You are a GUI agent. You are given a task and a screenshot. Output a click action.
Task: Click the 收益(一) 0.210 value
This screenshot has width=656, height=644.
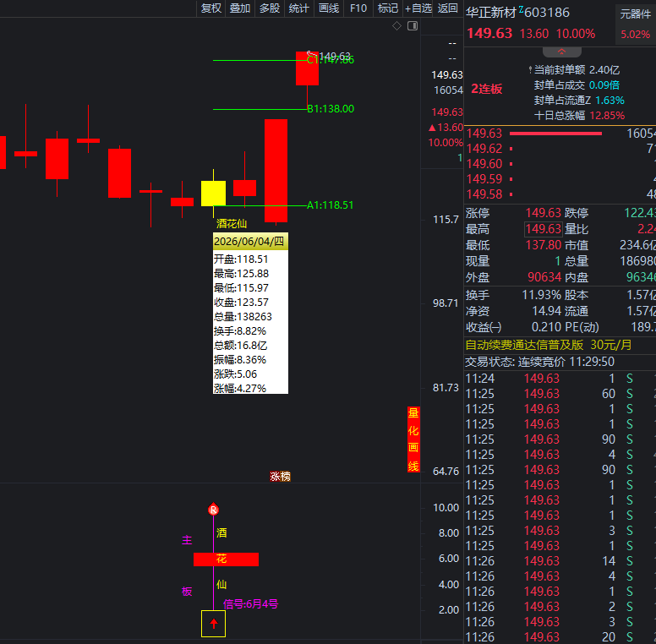point(546,327)
